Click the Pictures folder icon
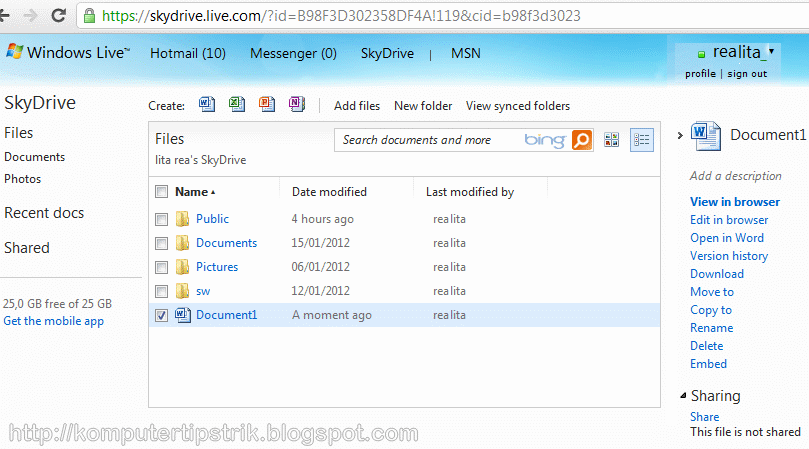Image resolution: width=809 pixels, height=449 pixels. point(182,267)
